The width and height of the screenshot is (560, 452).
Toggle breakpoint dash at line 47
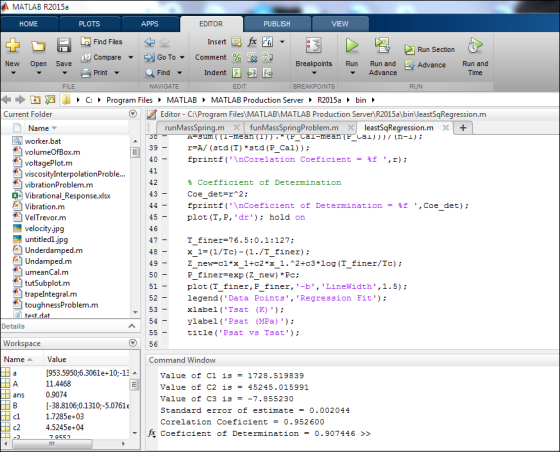coord(164,240)
